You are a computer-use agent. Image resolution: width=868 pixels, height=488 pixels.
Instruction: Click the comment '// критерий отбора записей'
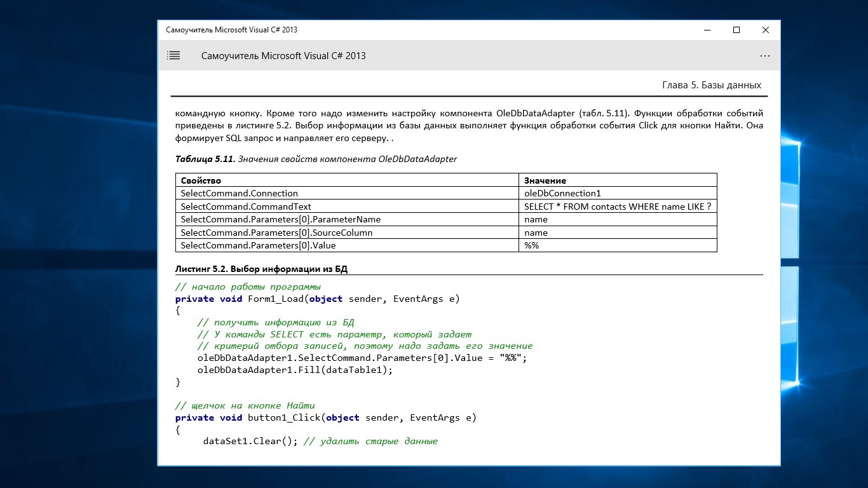pos(365,346)
